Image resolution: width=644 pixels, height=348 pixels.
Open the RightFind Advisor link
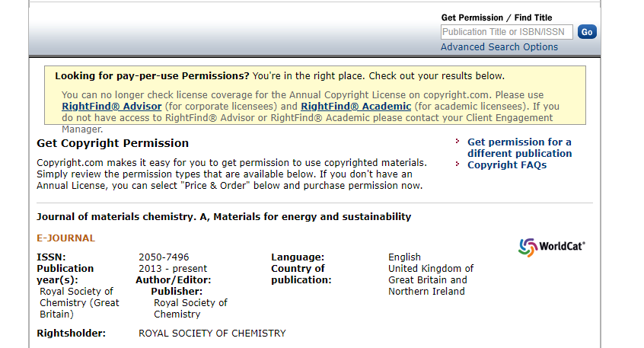[x=111, y=107]
